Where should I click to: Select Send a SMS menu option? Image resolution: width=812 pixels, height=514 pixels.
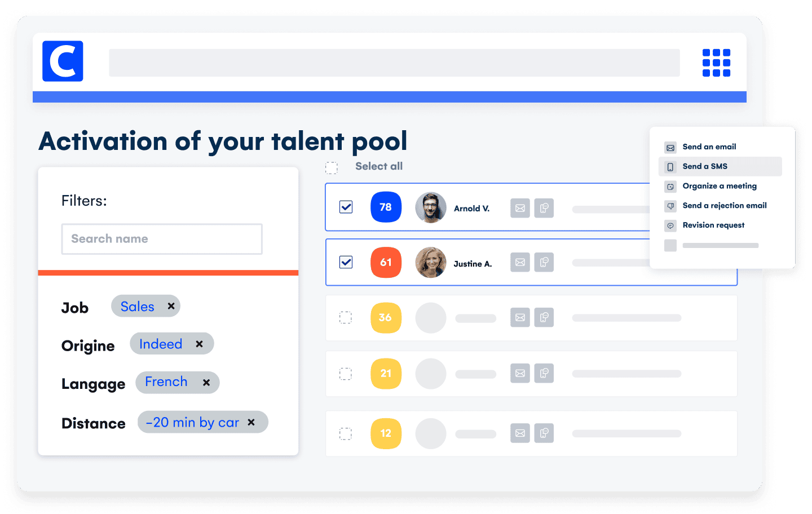coord(705,166)
